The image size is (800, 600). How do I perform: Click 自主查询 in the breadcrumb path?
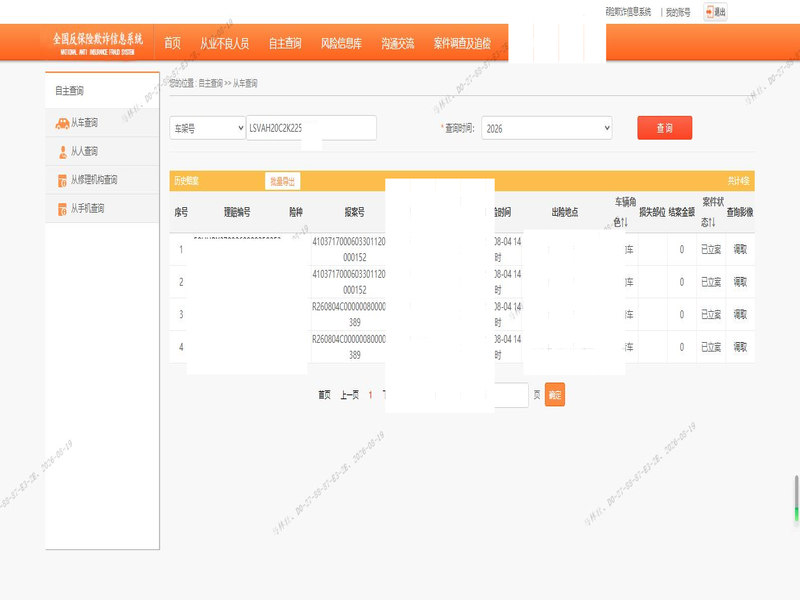(x=210, y=83)
